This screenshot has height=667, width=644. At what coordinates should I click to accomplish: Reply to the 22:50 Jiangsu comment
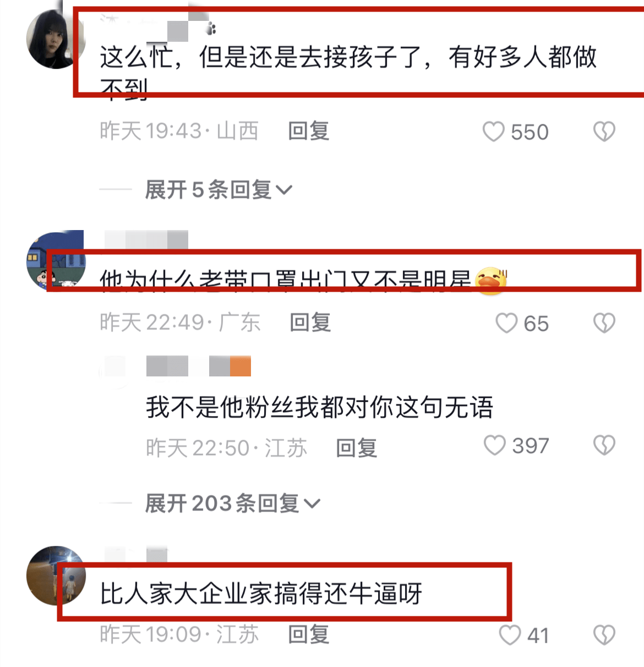357,448
